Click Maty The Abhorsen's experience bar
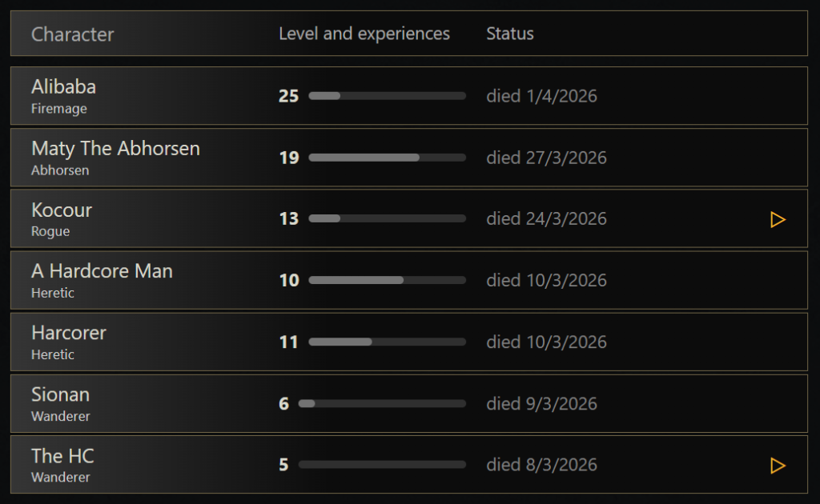 point(387,158)
